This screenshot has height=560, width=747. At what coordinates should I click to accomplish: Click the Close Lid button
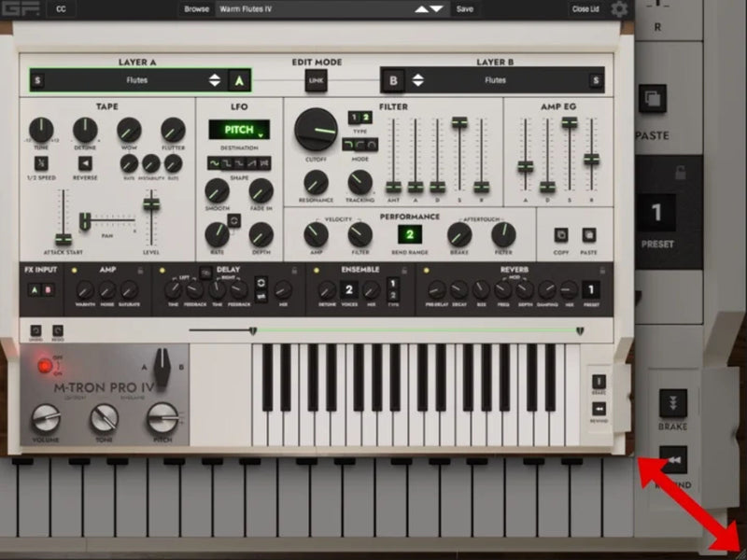[x=585, y=9]
